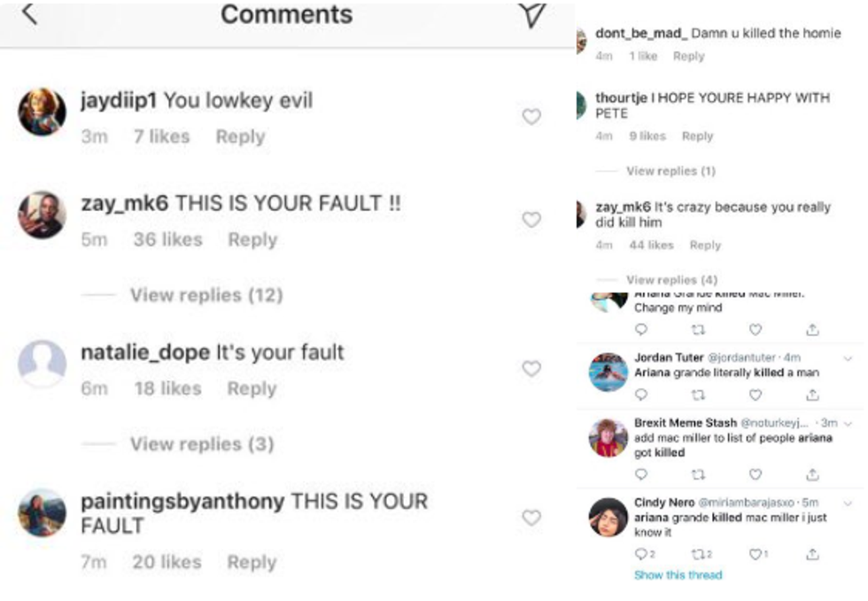
Task: Like jaydiip1's "You lowkey evil" comment
Action: point(531,116)
